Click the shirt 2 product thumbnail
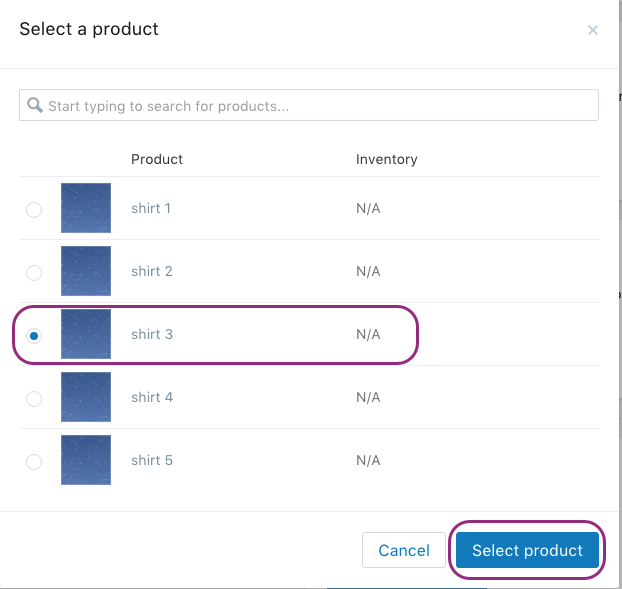 pyautogui.click(x=86, y=271)
